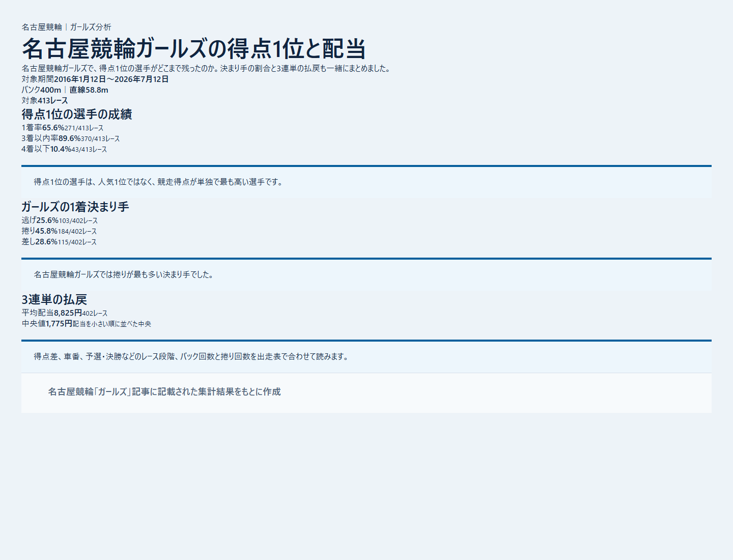733x560 pixels.
Task: Click the track info 'バンク400m｜直線58.8m'
Action: (65, 90)
